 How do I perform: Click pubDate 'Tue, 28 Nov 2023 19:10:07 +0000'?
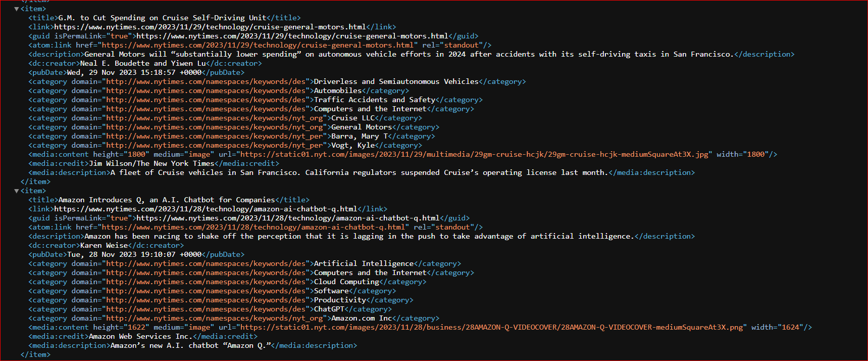(x=134, y=254)
